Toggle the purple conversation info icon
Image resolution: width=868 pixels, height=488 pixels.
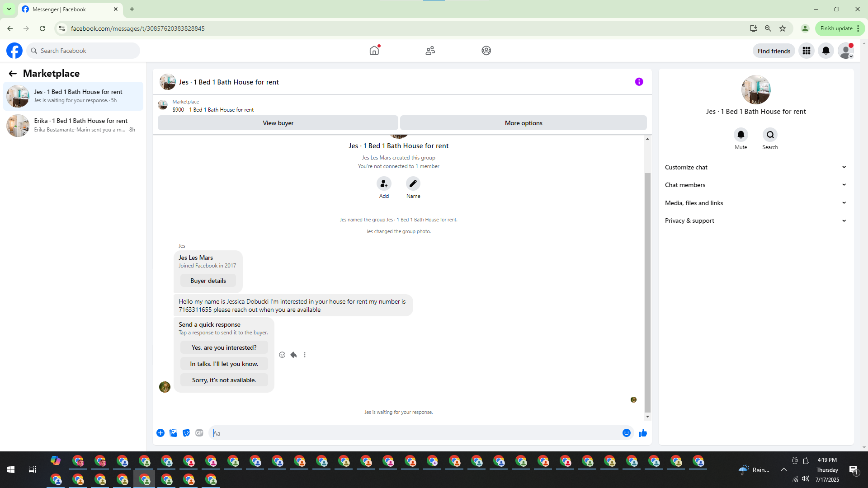click(639, 82)
